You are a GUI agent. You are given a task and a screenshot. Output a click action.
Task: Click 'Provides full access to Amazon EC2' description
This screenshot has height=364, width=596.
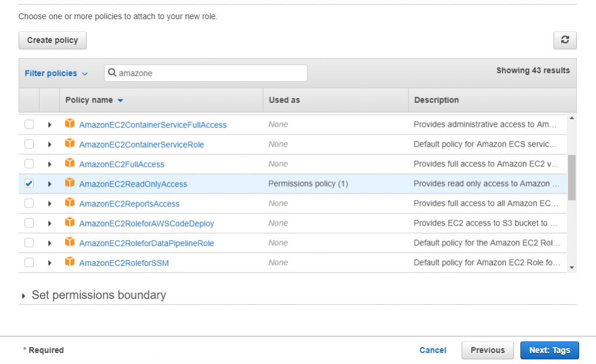[486, 164]
